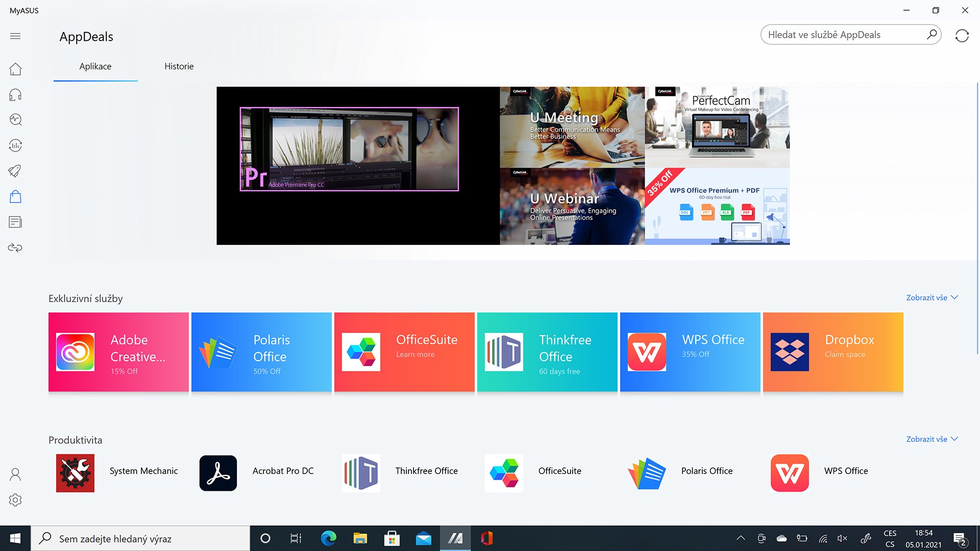Image resolution: width=980 pixels, height=551 pixels.
Task: Click the refresh icon next to search
Action: click(962, 35)
